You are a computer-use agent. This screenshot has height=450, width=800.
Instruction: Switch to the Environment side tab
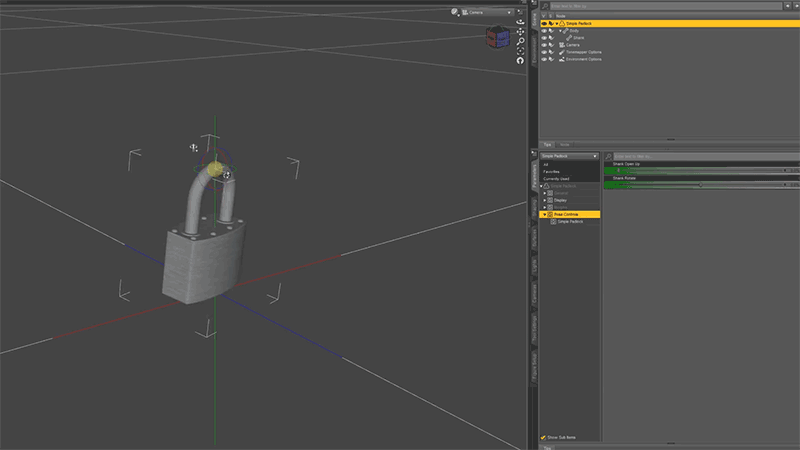pos(534,50)
